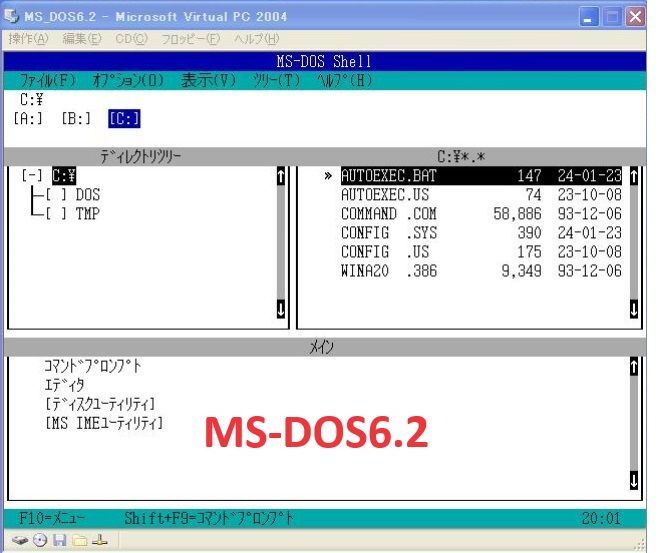Open the 操作(A) menu
Image resolution: width=661 pixels, height=553 pixels.
[x=28, y=39]
